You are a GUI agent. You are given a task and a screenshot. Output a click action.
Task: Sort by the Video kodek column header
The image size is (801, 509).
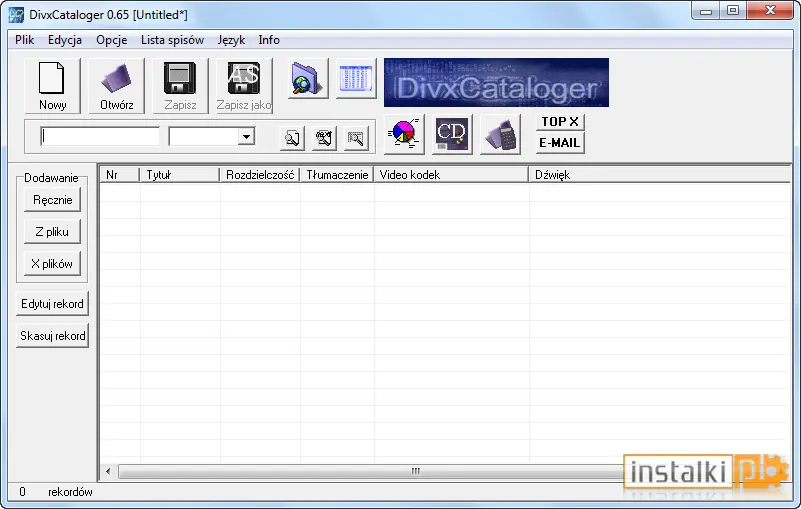click(452, 175)
